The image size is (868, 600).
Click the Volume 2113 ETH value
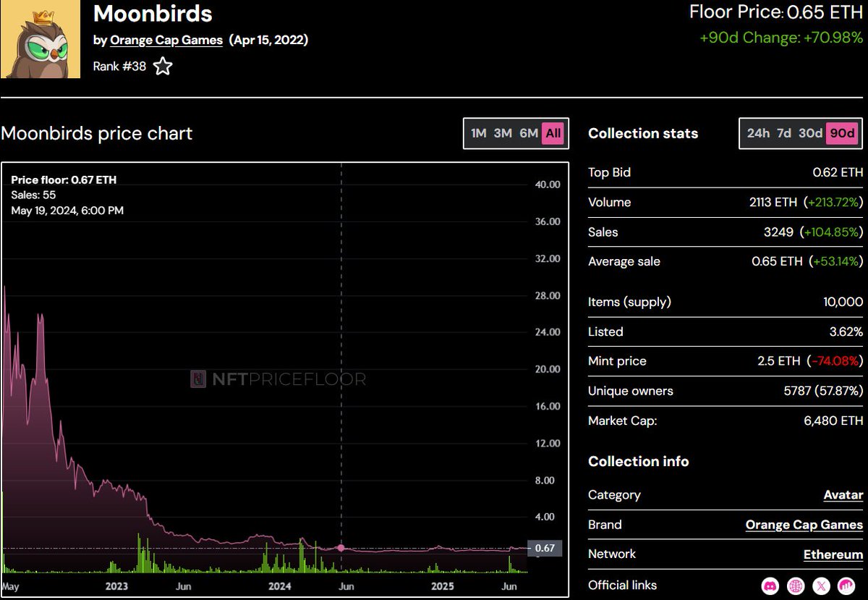(773, 202)
